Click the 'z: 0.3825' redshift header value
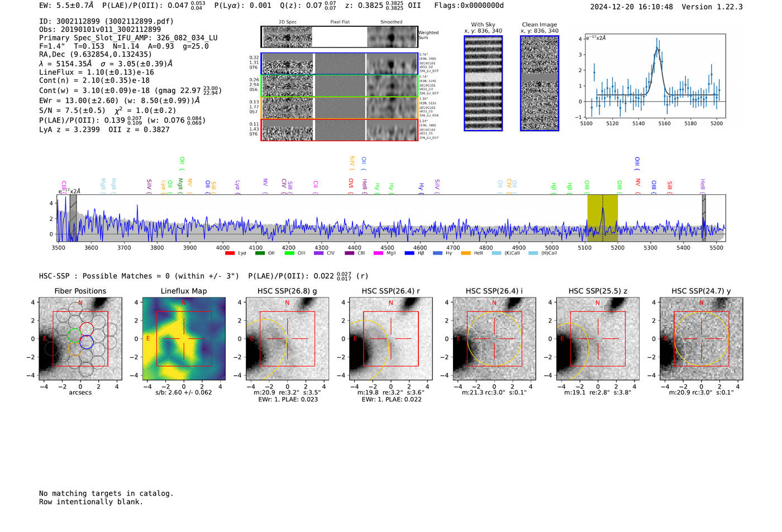Screen dimensions: 782x532 click(364, 6)
